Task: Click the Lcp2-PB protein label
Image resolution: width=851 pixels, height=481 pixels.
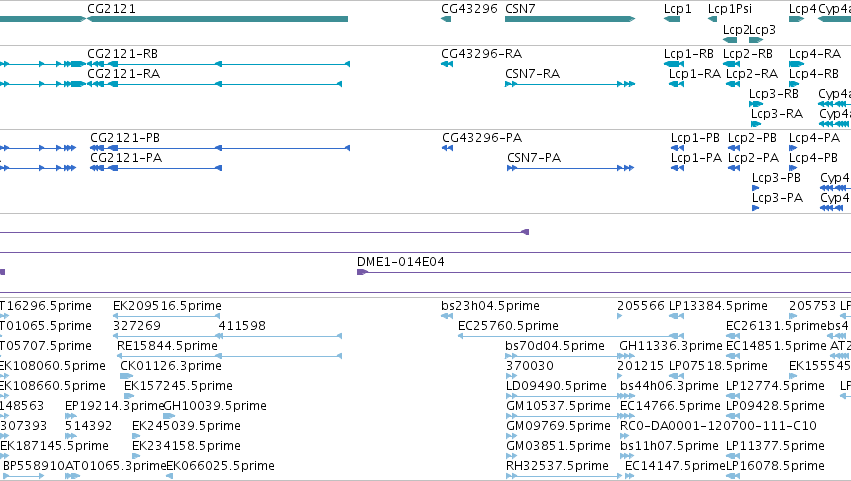Action: pyautogui.click(x=752, y=138)
